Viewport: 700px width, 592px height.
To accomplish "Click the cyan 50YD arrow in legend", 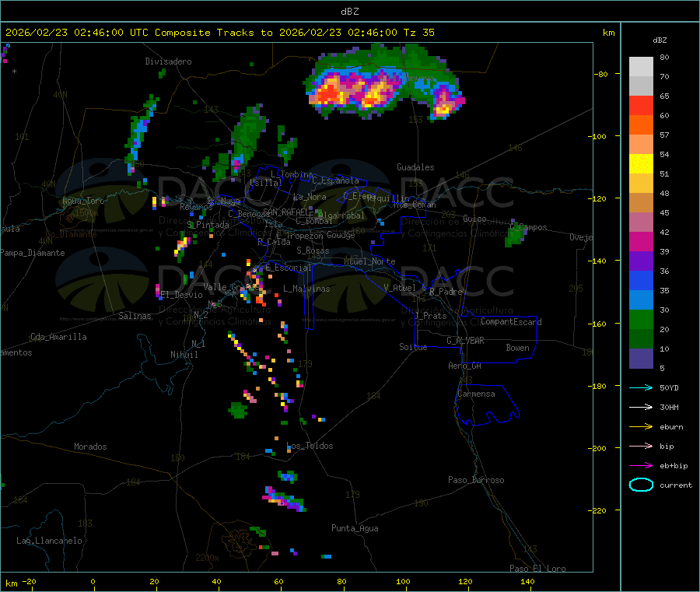I will [641, 387].
